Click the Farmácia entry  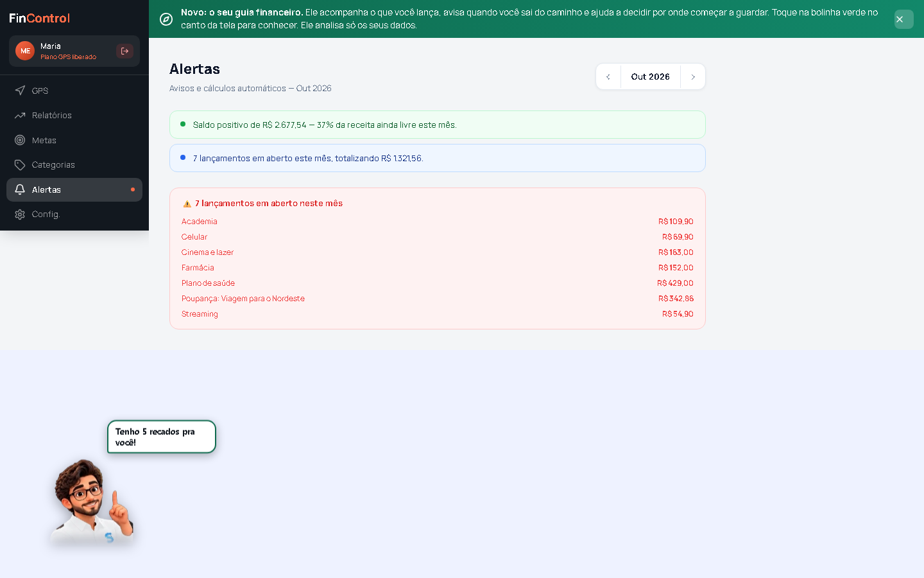[x=438, y=268]
